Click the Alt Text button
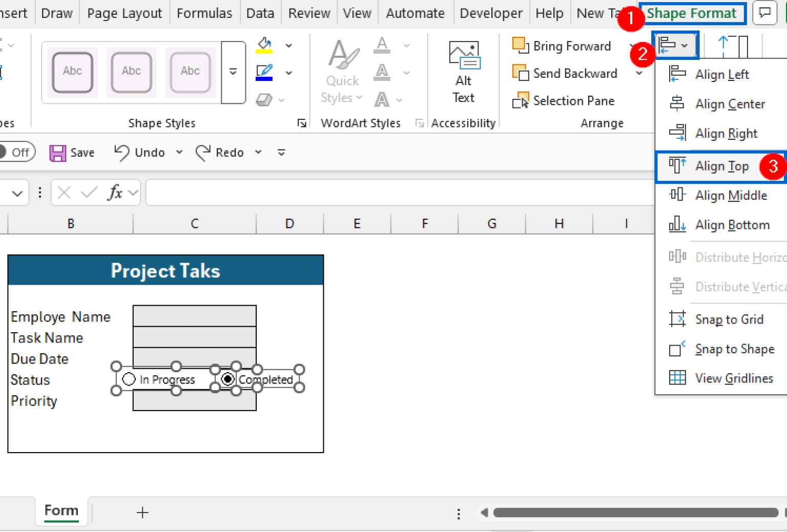Screen dimensions: 787x532 (x=464, y=72)
